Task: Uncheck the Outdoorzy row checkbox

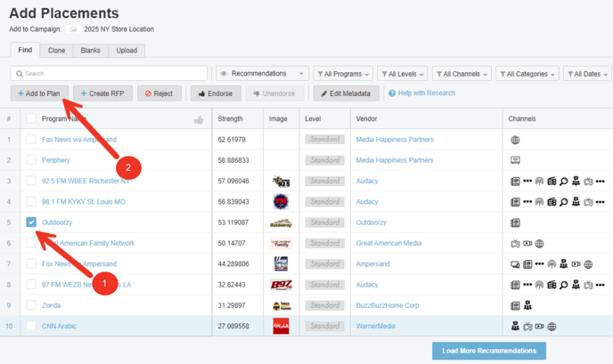Action: [x=31, y=222]
